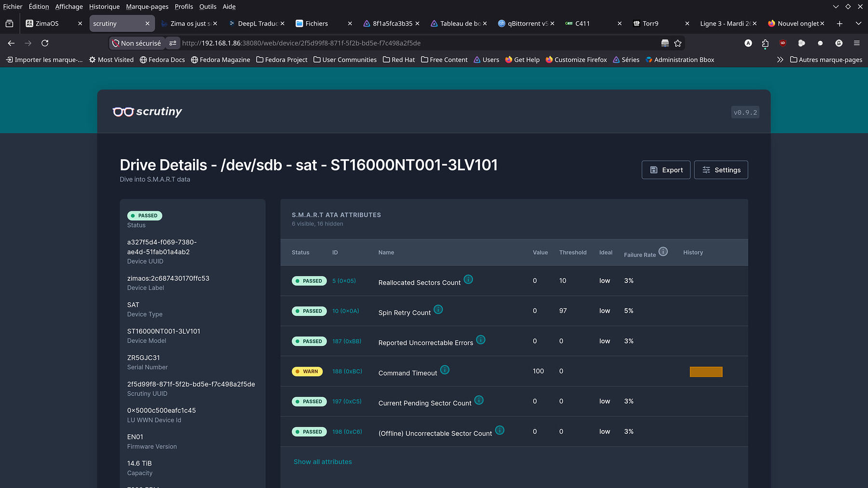Viewport: 868px width, 488px height.
Task: Close the scrutiny tab
Action: [x=148, y=23]
